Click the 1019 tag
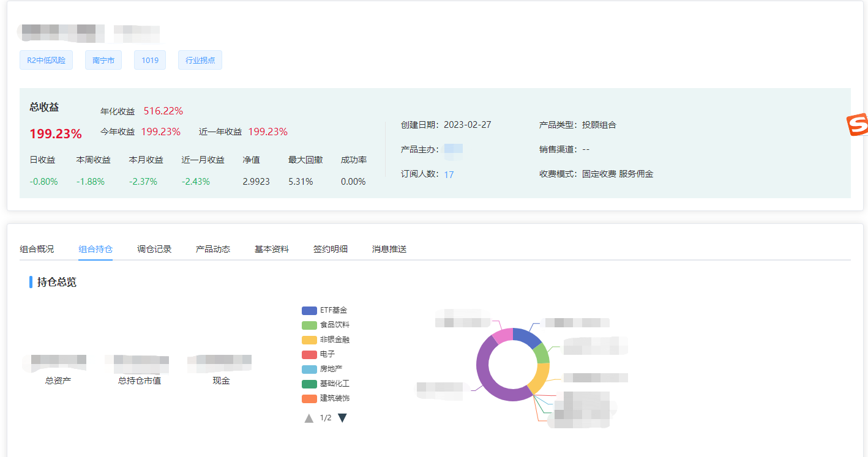The image size is (868, 457). coord(150,60)
